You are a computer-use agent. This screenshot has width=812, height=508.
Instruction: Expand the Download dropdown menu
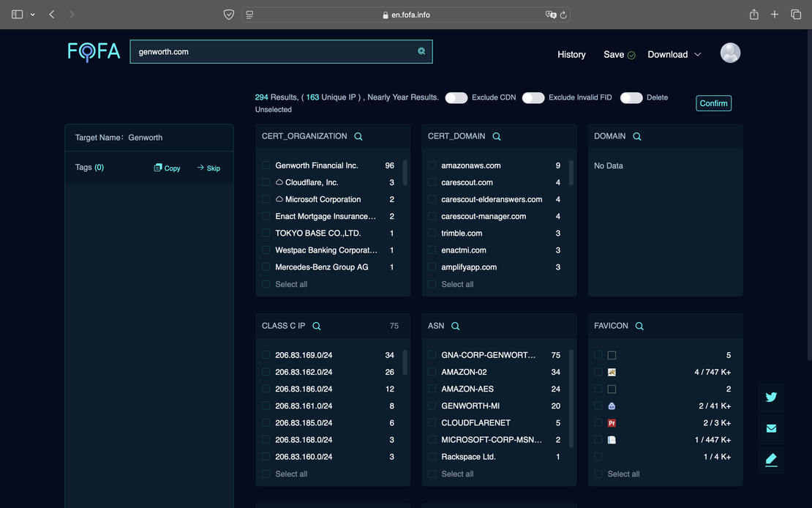pyautogui.click(x=674, y=55)
